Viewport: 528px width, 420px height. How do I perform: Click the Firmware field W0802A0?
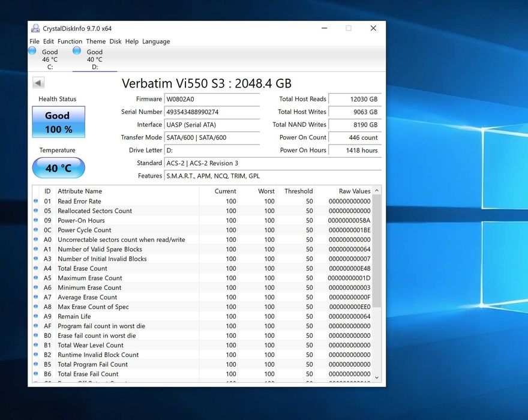point(212,99)
